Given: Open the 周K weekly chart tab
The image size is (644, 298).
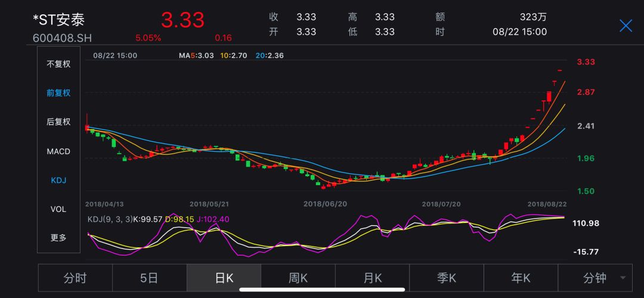Looking at the screenshot, I should [298, 278].
